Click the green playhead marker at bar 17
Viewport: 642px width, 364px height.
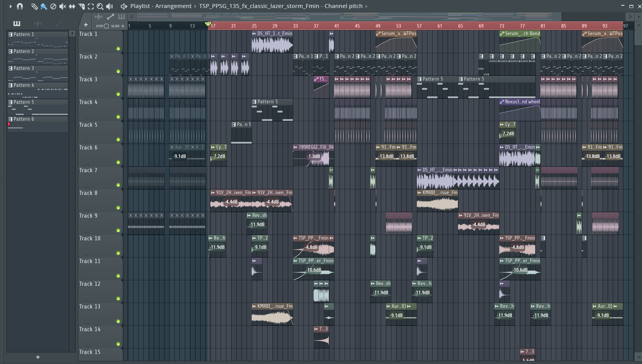point(208,24)
